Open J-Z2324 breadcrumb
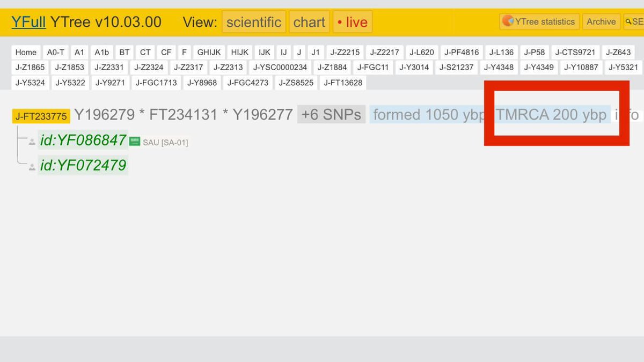The width and height of the screenshot is (644, 362). pyautogui.click(x=149, y=67)
